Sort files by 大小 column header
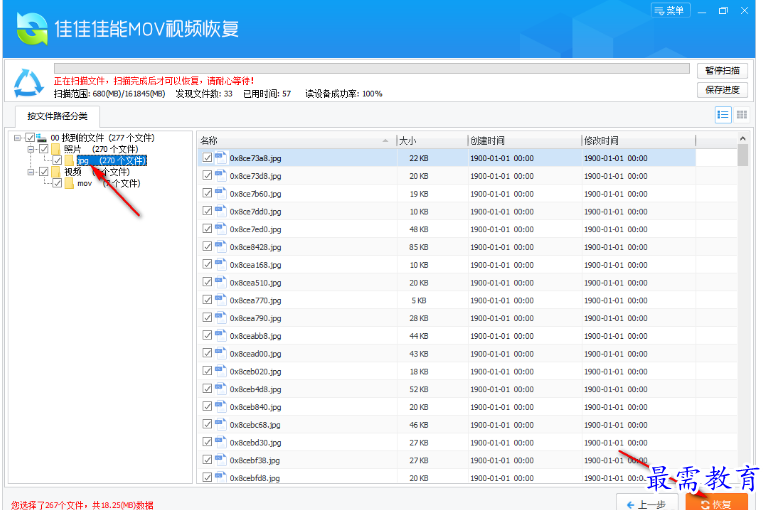Image resolution: width=768 pixels, height=510 pixels. coord(430,141)
